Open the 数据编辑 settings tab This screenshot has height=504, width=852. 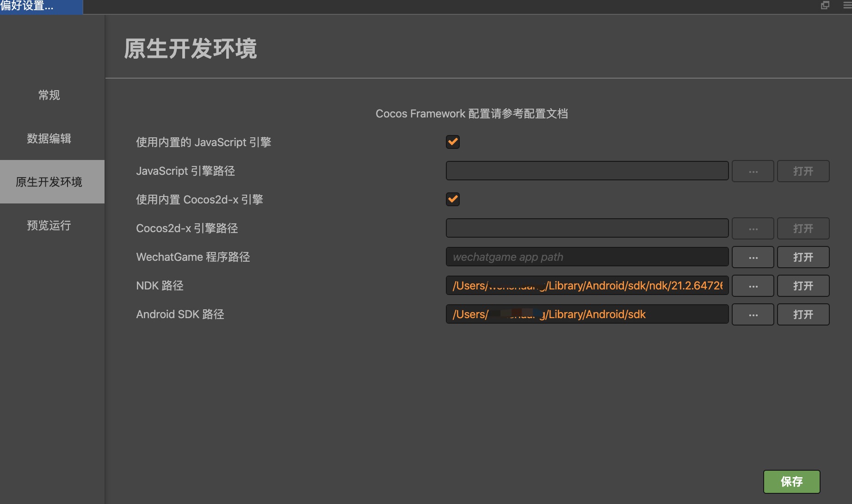(x=49, y=138)
